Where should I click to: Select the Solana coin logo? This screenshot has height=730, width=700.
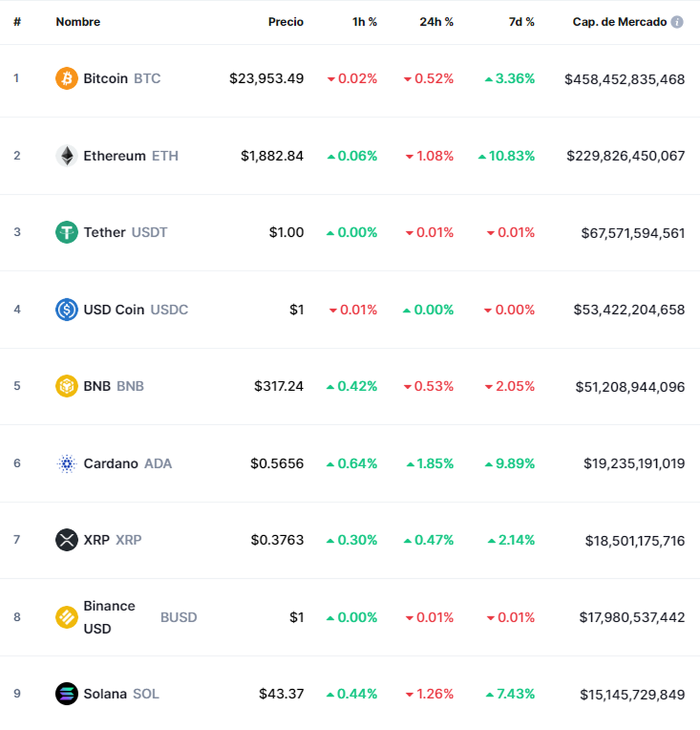point(66,693)
